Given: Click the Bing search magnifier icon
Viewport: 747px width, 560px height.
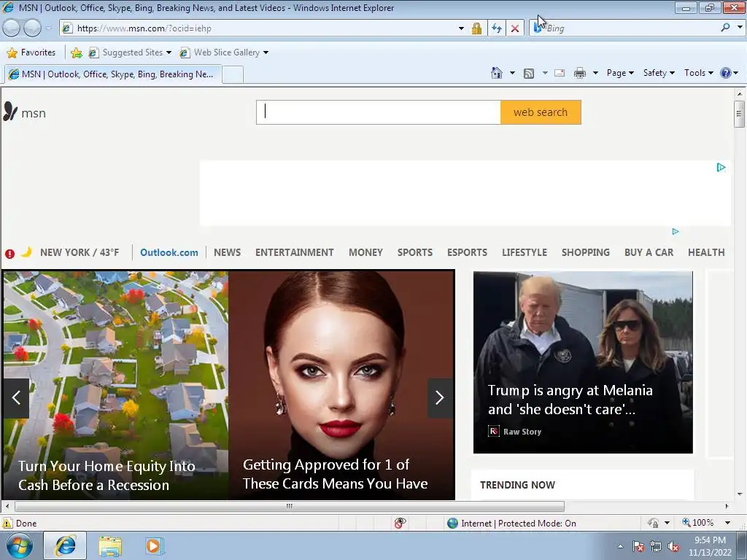Looking at the screenshot, I should pyautogui.click(x=725, y=28).
